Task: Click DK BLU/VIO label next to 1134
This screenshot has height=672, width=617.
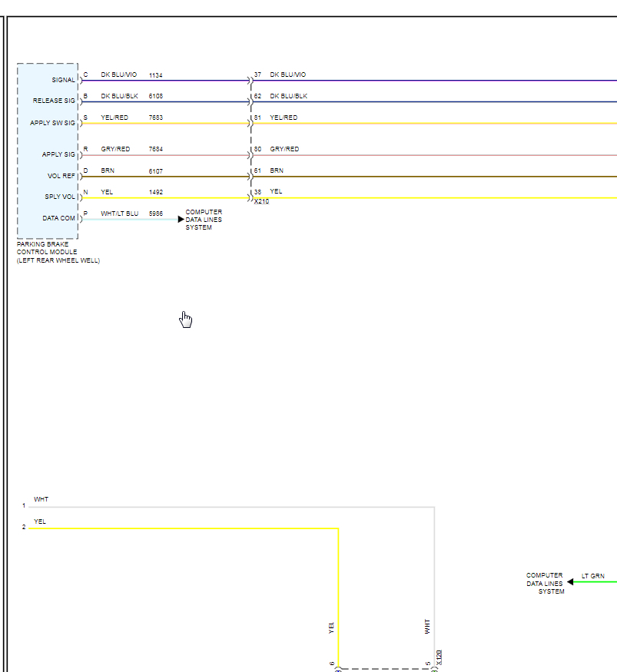Action: [x=119, y=74]
